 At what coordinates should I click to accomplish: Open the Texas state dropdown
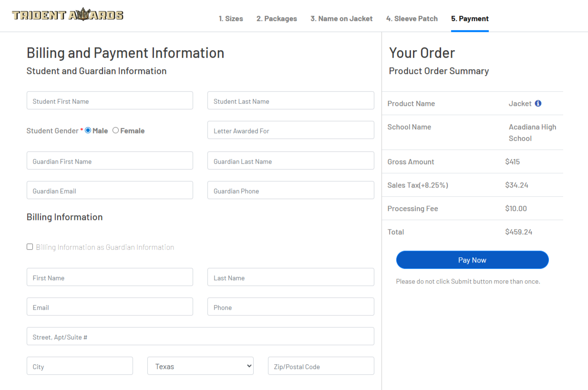(200, 366)
